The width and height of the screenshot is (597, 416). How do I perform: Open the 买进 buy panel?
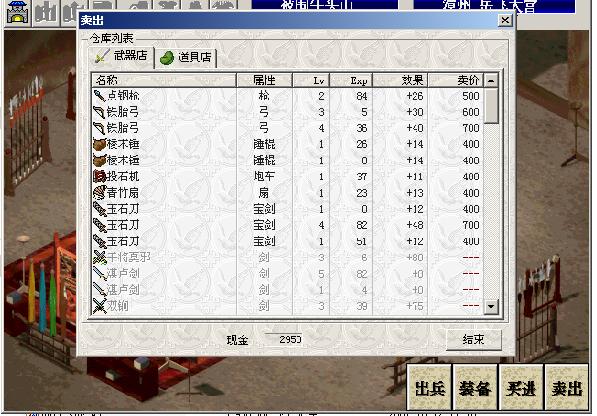pos(521,387)
